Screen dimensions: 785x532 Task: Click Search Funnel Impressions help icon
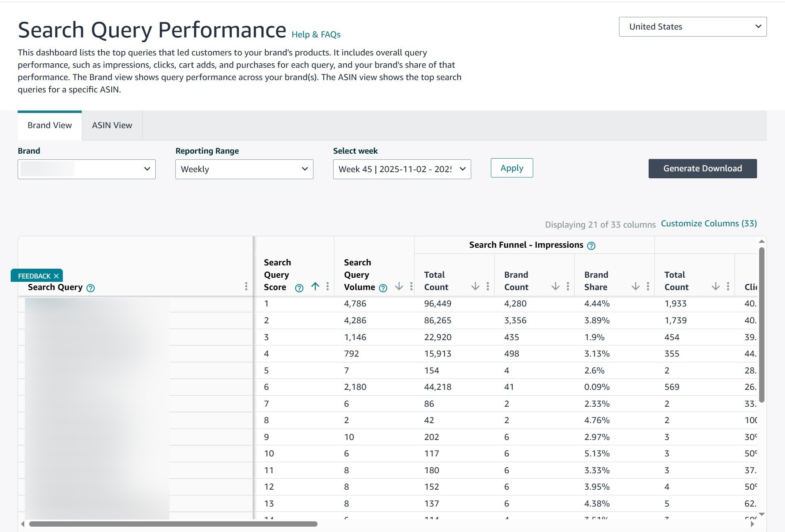[591, 246]
